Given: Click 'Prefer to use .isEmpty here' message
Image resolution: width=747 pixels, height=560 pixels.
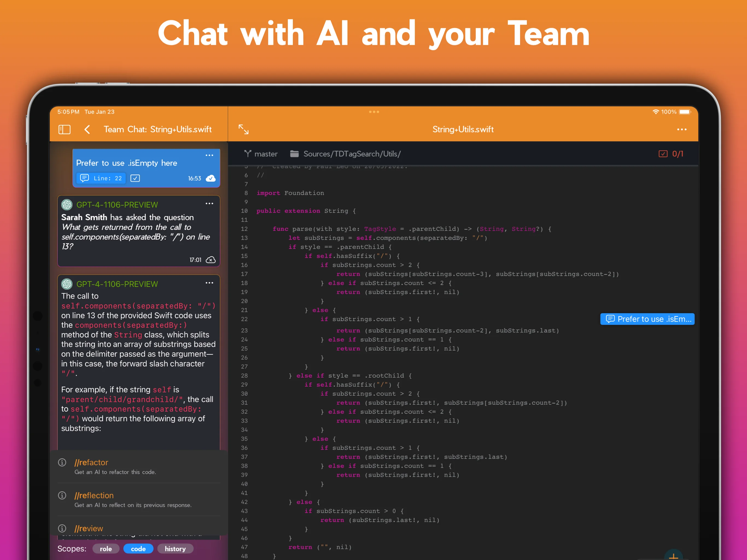Looking at the screenshot, I should (x=127, y=163).
